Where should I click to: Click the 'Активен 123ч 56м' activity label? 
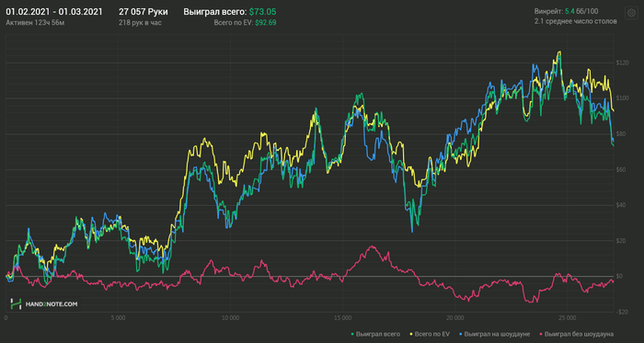tap(35, 23)
